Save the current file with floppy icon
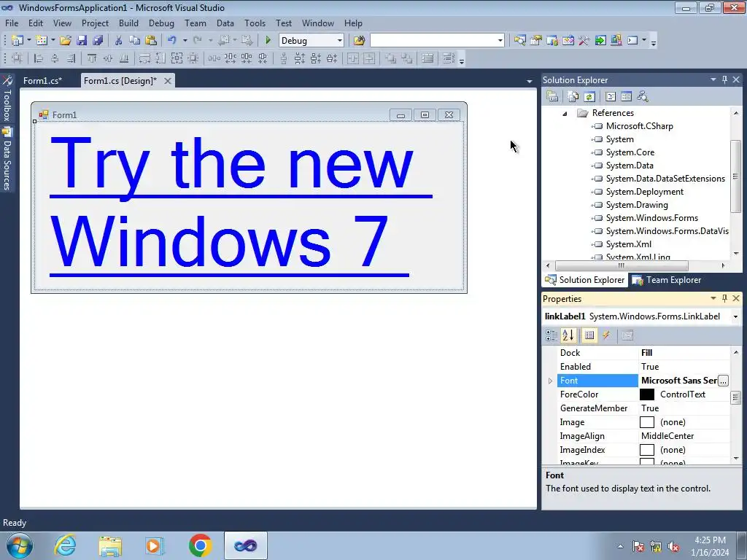The image size is (747, 560). point(82,41)
